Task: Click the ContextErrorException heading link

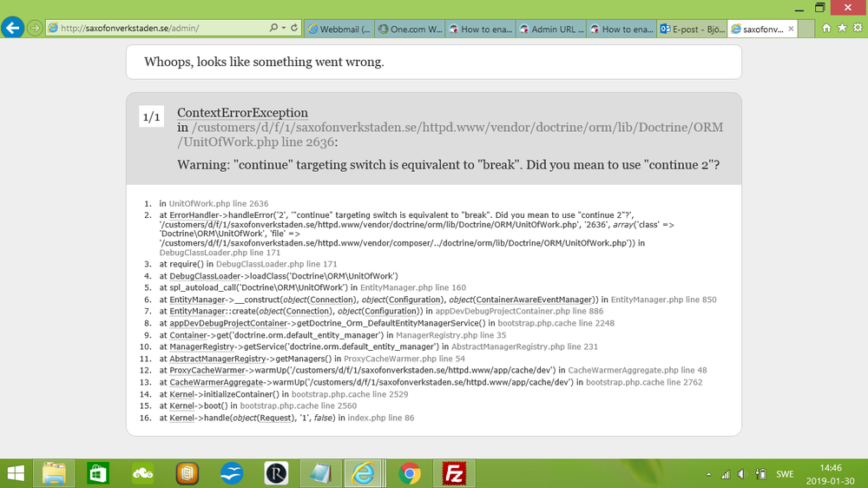Action: point(242,112)
